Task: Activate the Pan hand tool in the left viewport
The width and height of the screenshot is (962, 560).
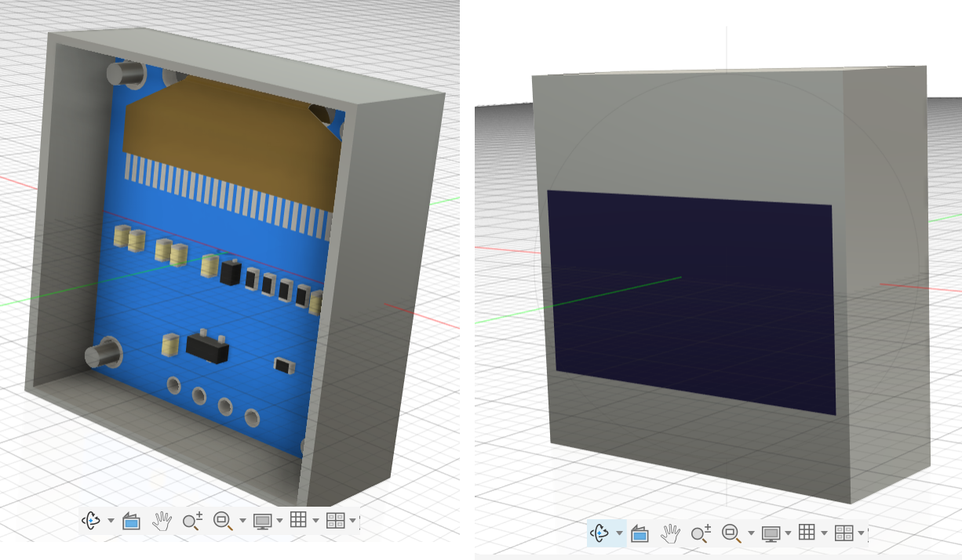Action: coord(162,520)
